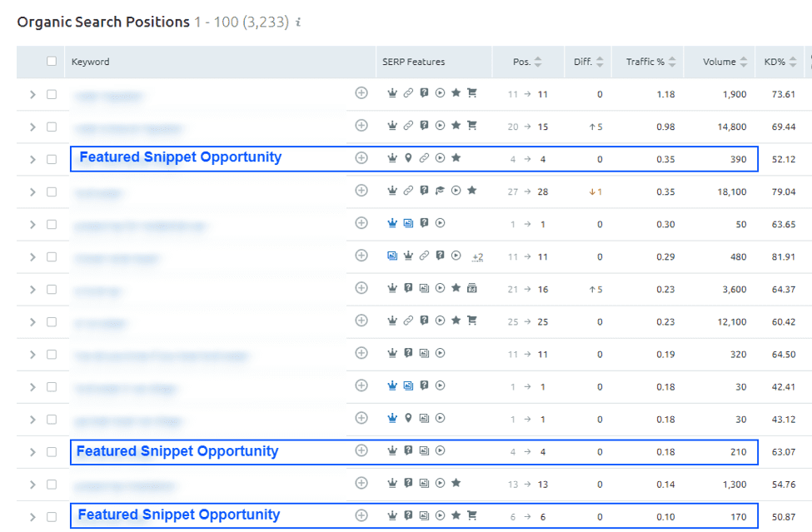Screen dimensions: 812x532
Task: Check the box for the 390 volume row
Action: (x=52, y=159)
